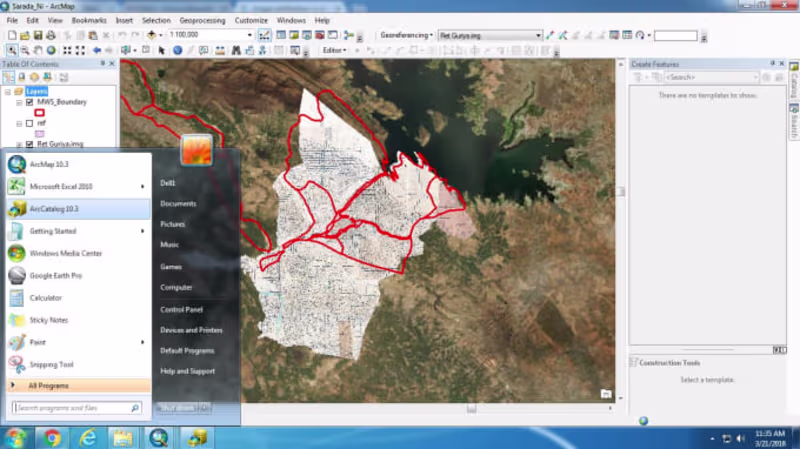The width and height of the screenshot is (800, 449).
Task: Click the Full Extent globe icon
Action: [x=51, y=50]
